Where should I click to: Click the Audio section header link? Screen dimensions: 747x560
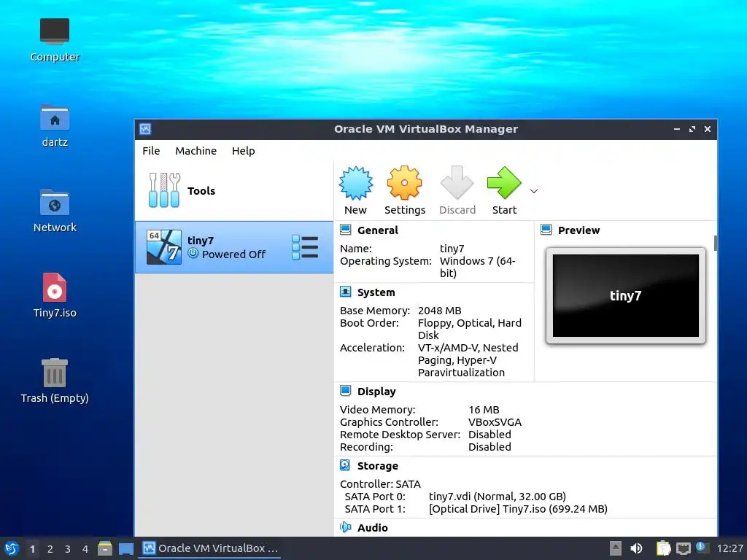(373, 528)
